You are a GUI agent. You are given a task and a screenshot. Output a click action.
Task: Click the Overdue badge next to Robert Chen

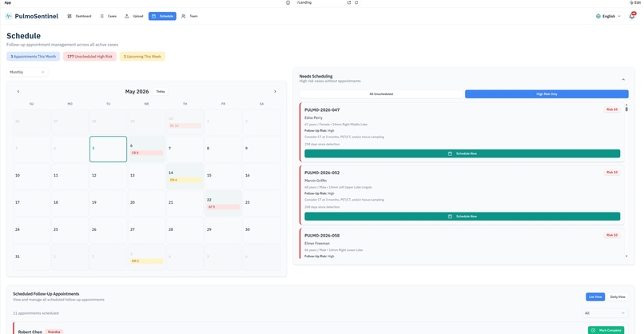54,332
